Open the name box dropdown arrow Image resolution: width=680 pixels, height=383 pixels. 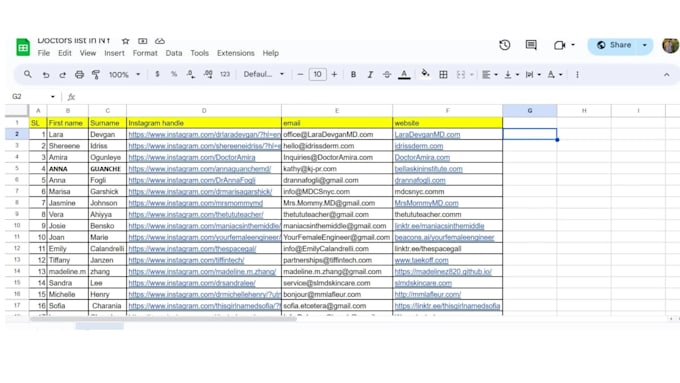(52, 97)
